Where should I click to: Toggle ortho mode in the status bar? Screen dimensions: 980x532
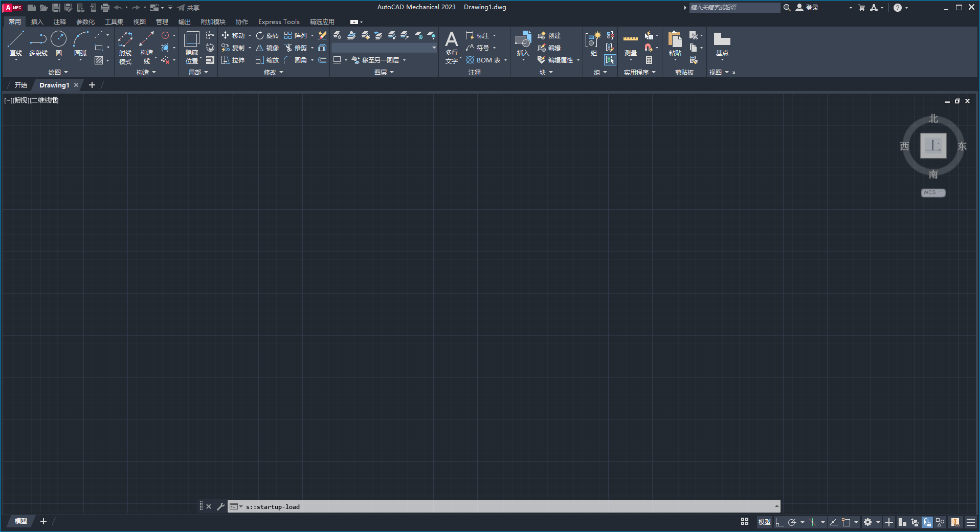tap(779, 522)
